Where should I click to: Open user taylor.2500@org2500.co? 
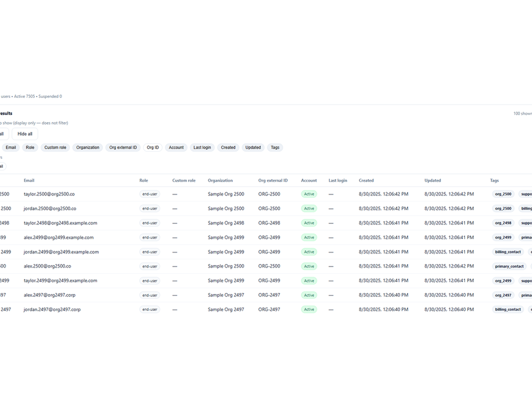49,194
